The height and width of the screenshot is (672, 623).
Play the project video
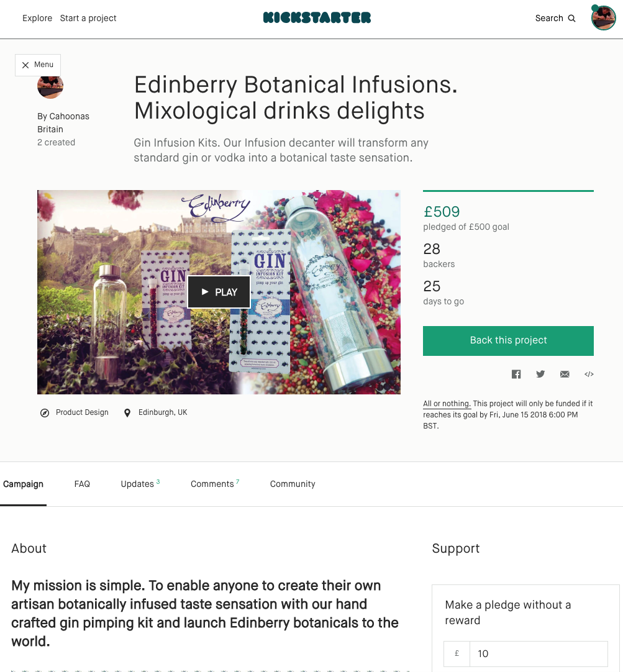219,292
